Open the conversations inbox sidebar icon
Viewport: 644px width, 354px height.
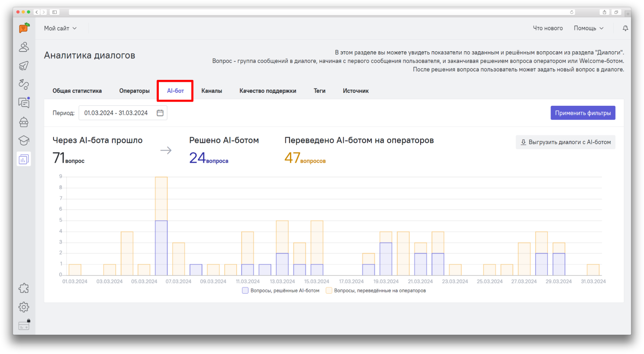(x=24, y=103)
